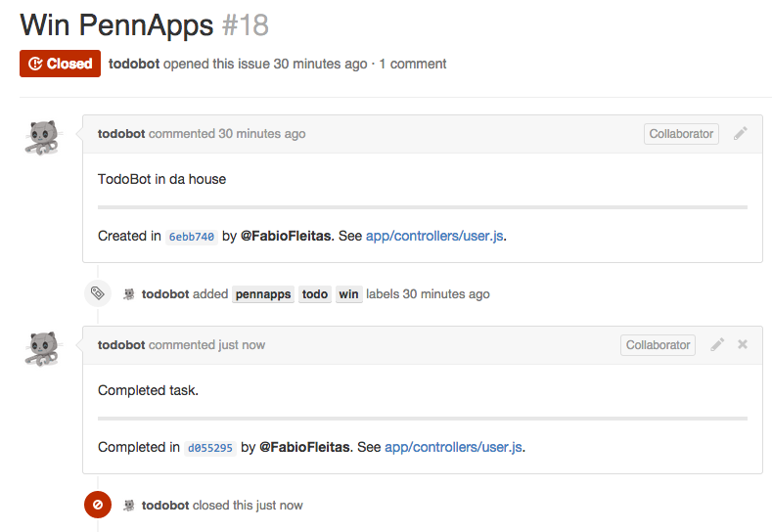Click todobot's large avatar beside second comment
Image resolution: width=772 pixels, height=532 pixels.
(x=43, y=348)
